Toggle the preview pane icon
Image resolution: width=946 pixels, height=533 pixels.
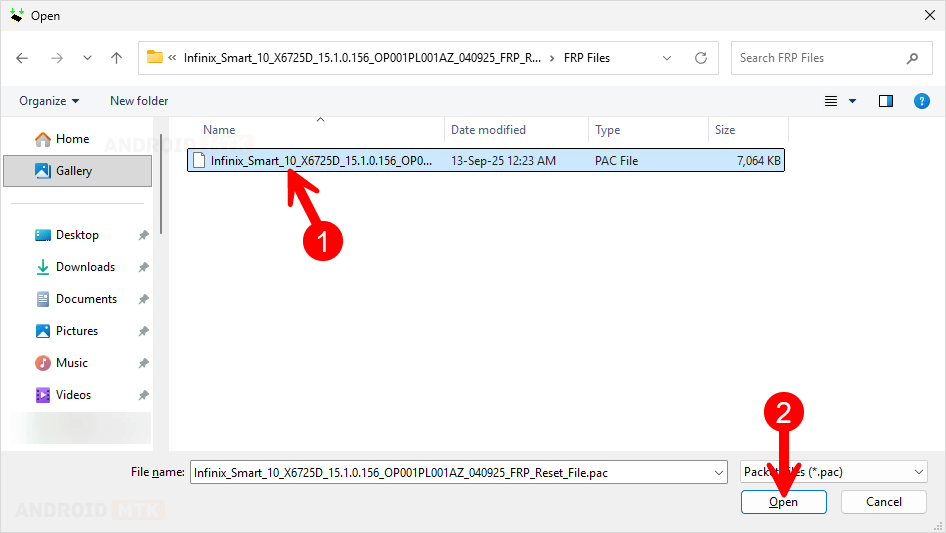pos(885,101)
